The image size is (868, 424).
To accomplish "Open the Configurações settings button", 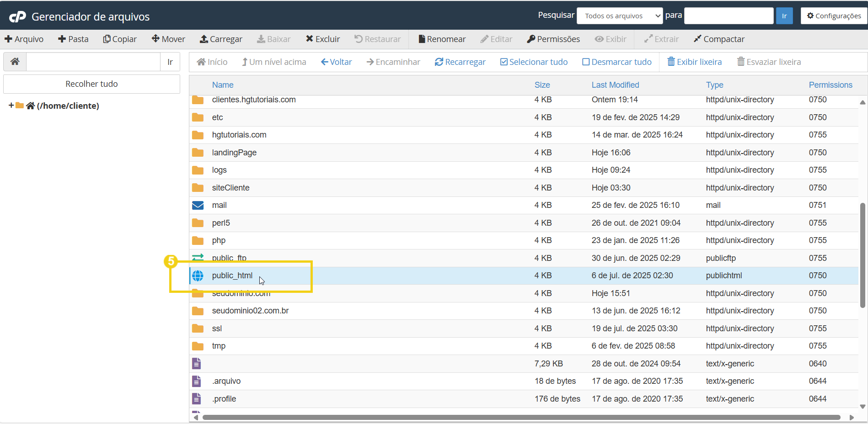I will point(834,16).
